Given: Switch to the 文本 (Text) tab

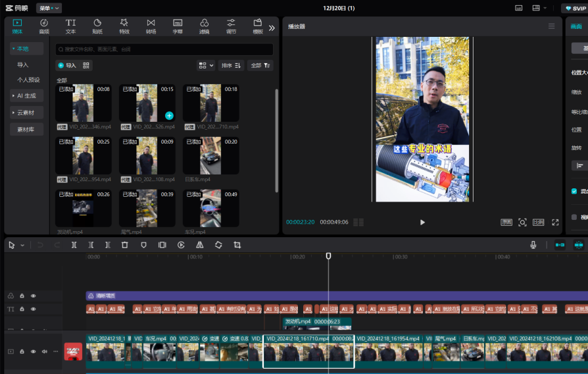Looking at the screenshot, I should [70, 26].
